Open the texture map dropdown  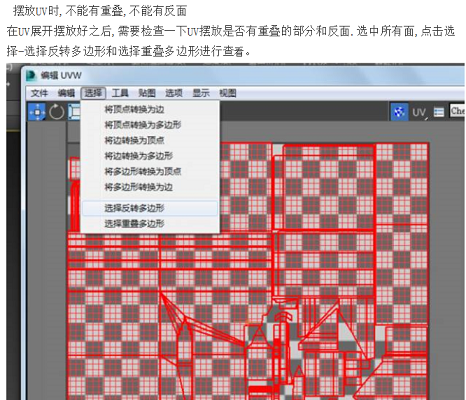point(457,111)
